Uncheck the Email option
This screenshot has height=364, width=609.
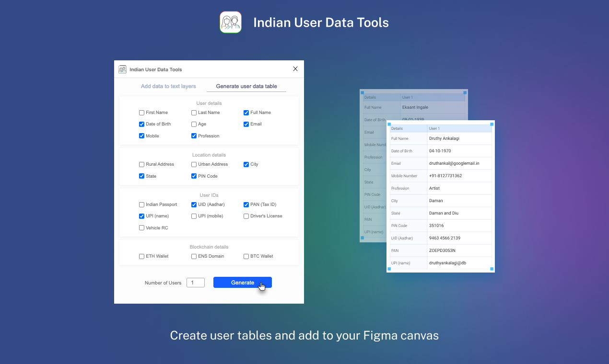click(246, 124)
